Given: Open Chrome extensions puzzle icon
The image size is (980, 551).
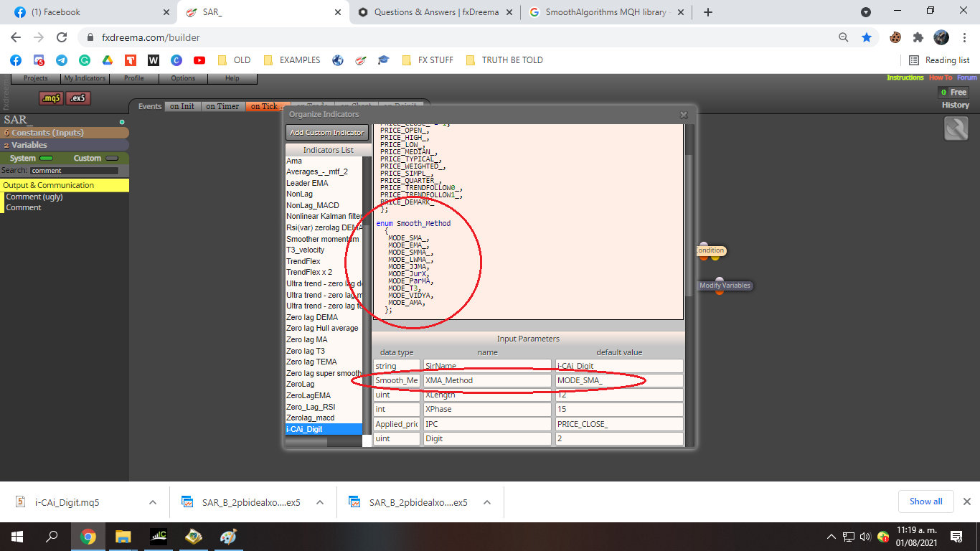Looking at the screenshot, I should 918,37.
